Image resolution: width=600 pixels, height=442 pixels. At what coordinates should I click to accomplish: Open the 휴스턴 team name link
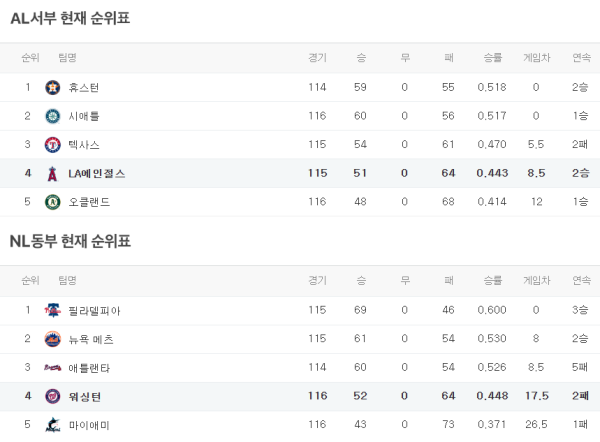[x=83, y=87]
